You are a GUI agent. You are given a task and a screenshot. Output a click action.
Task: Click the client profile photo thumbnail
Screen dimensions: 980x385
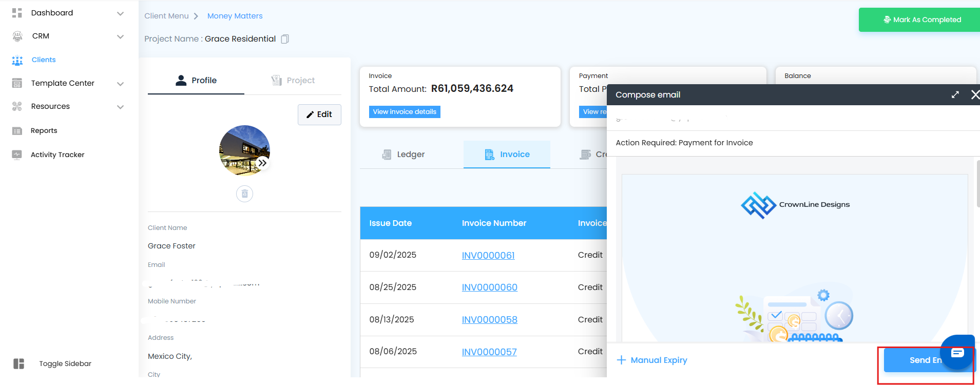[244, 150]
